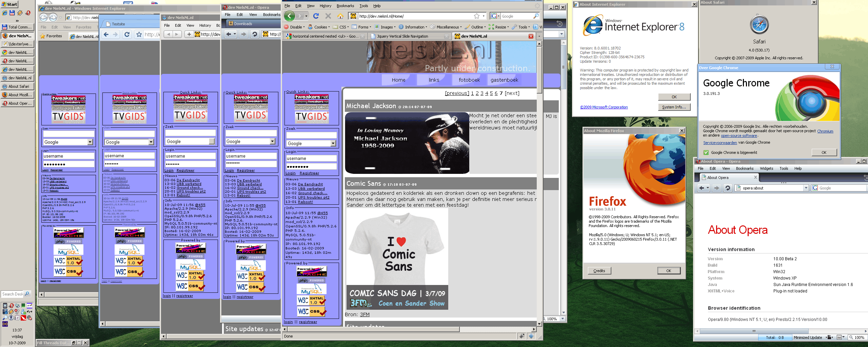Open the Disable menu in Web Developer toolbar
868x347 pixels.
click(294, 27)
